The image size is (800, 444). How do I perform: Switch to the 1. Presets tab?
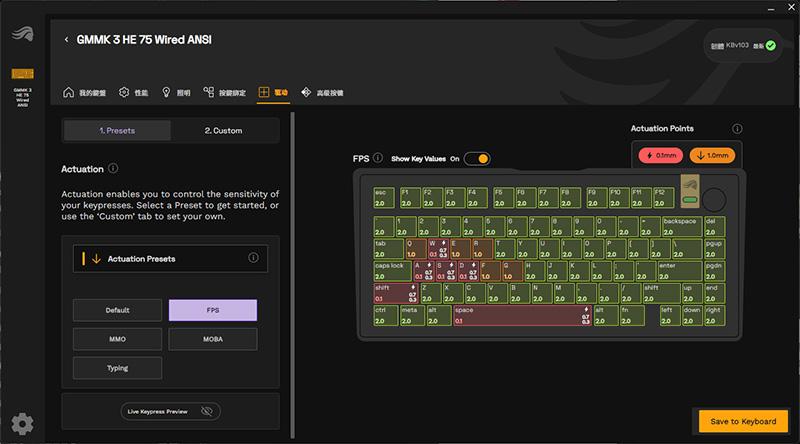click(x=117, y=131)
